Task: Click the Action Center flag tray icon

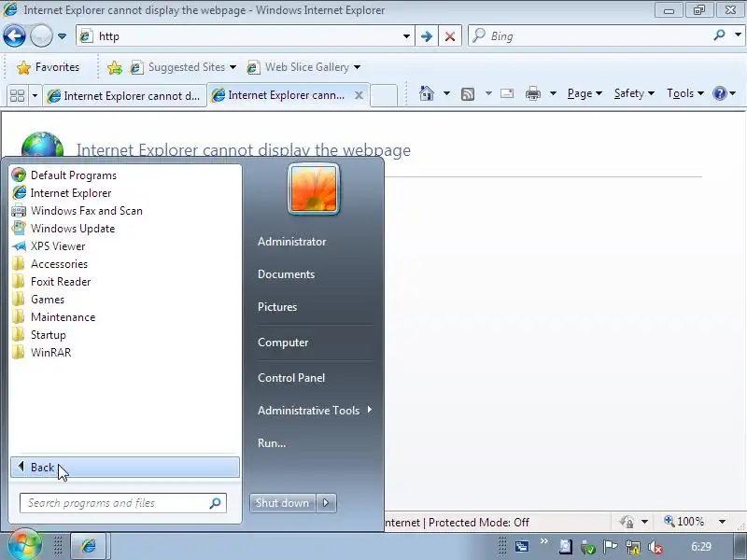Action: (611, 547)
